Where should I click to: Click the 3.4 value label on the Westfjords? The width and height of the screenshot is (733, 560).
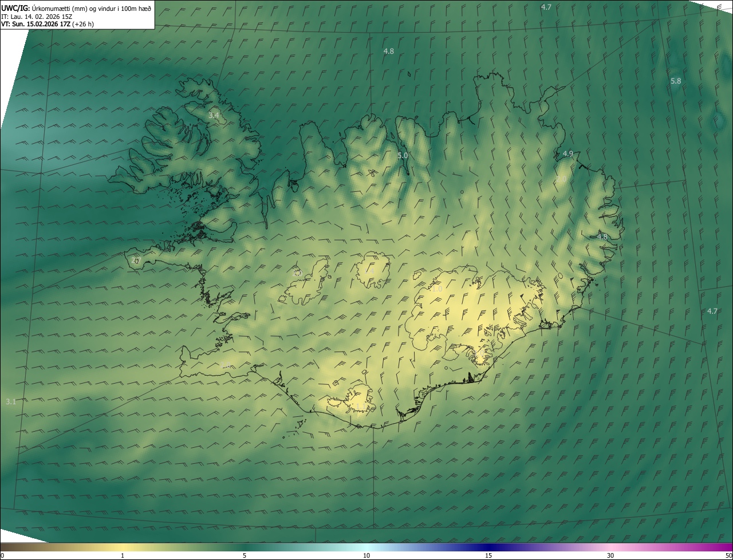click(x=214, y=116)
